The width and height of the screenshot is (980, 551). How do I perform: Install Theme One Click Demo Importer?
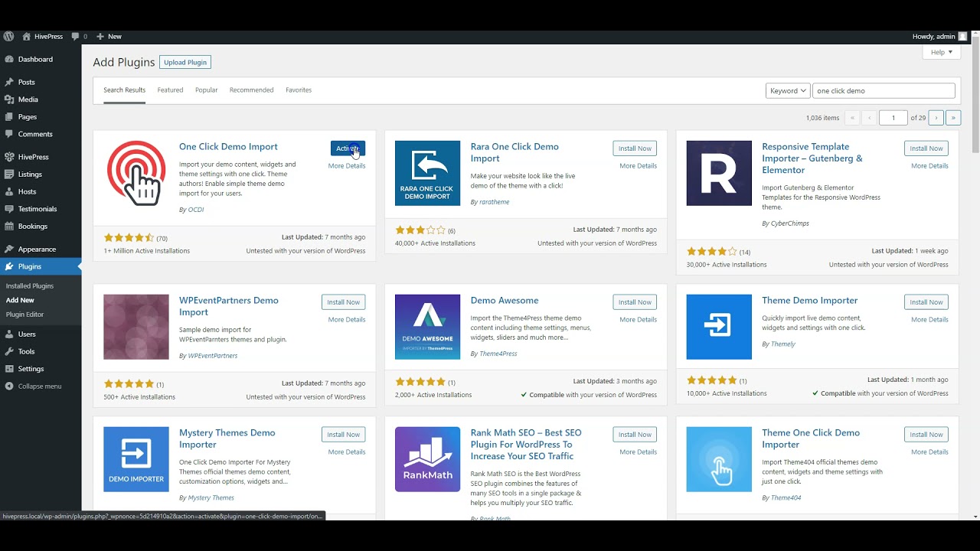[926, 435]
